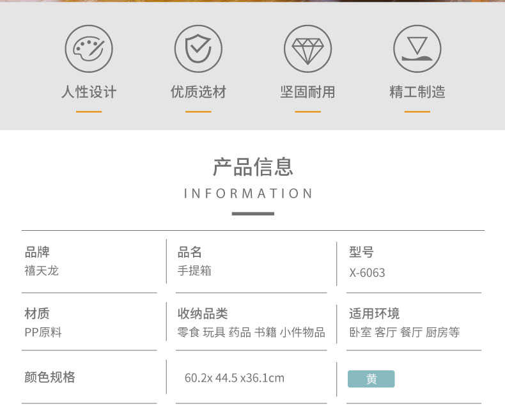Select the 精工制造 label

click(x=417, y=92)
